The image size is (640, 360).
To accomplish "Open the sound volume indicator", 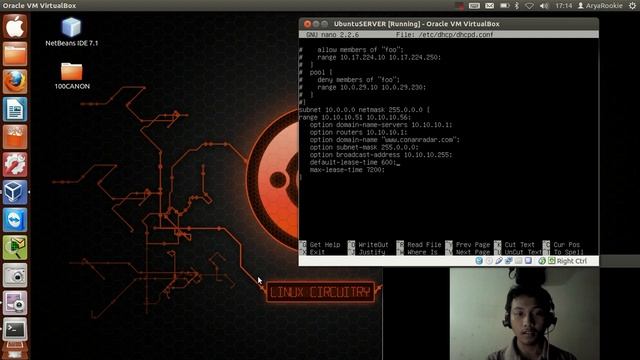I will click(544, 6).
